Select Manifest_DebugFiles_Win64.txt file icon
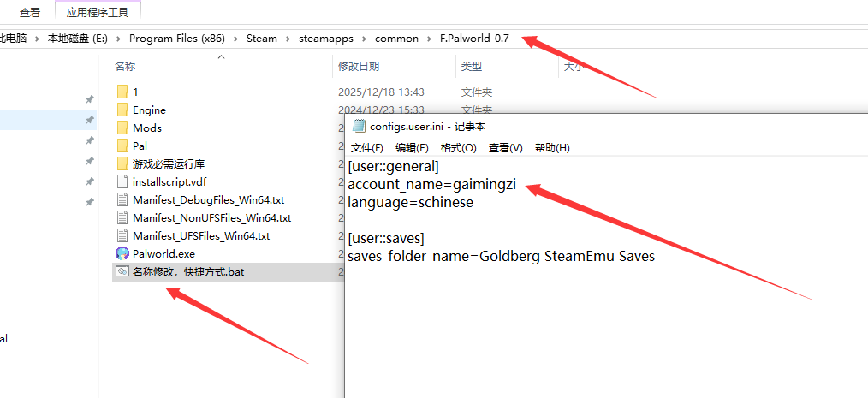The width and height of the screenshot is (868, 398). (122, 199)
